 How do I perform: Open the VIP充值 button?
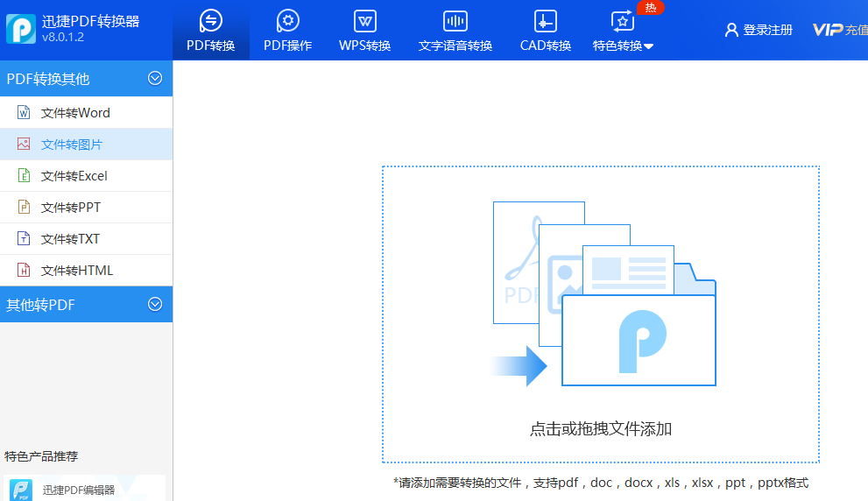[840, 30]
